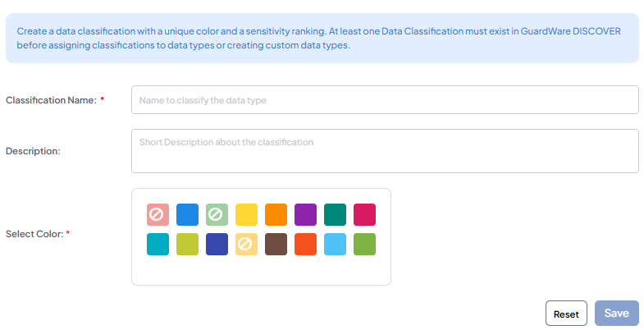Pick the deep orange-red color swatch
Viewport: 644px width, 330px height.
[x=305, y=244]
